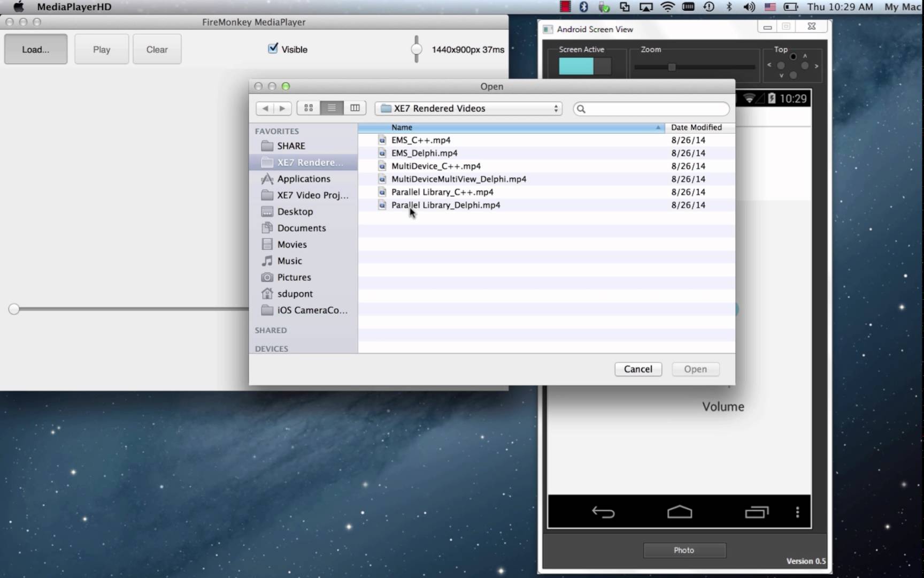
Task: Click the Zoom slider in Android Screen View
Action: 695,67
